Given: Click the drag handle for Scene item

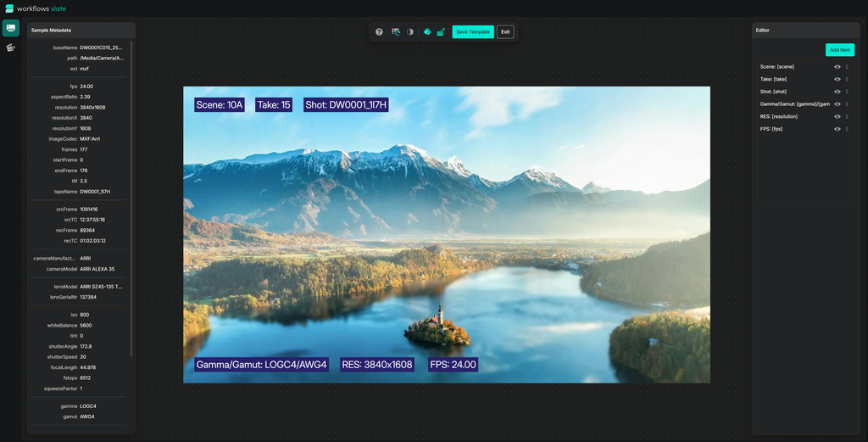Looking at the screenshot, I should coord(847,66).
